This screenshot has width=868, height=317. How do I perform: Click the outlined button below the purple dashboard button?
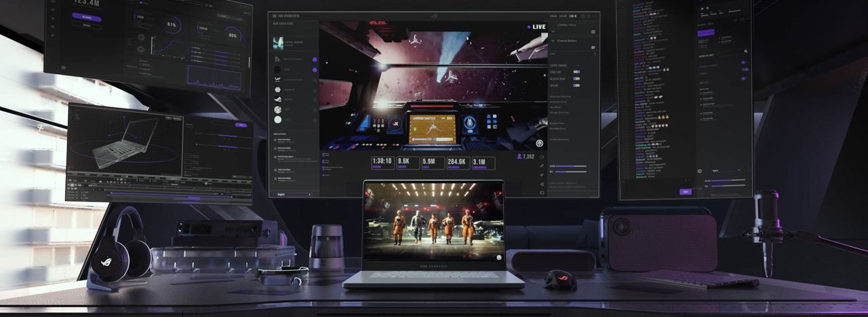(86, 26)
